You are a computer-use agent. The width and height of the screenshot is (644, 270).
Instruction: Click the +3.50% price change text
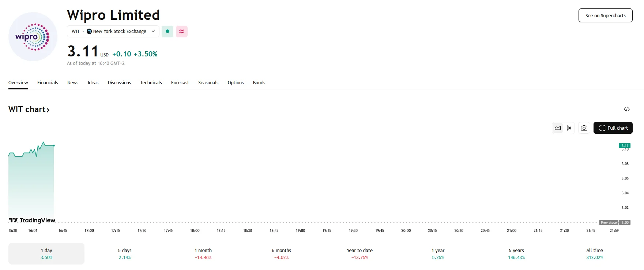[146, 54]
